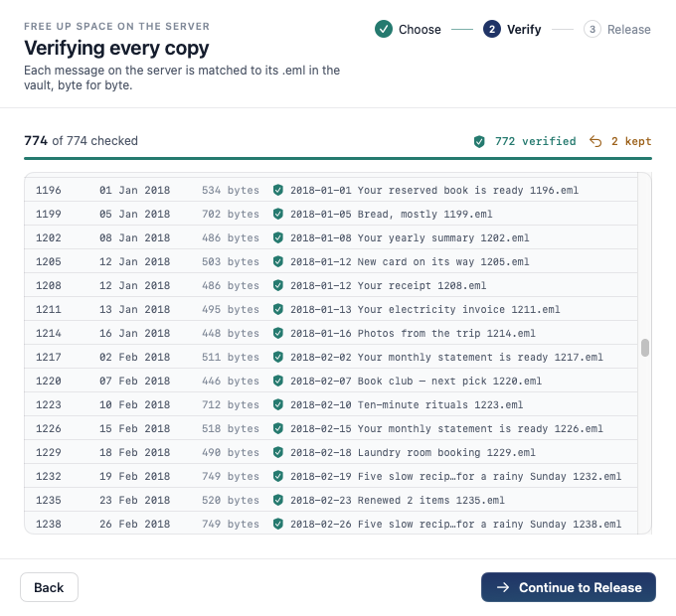
Task: Click the Continue to Release button
Action: point(569,587)
